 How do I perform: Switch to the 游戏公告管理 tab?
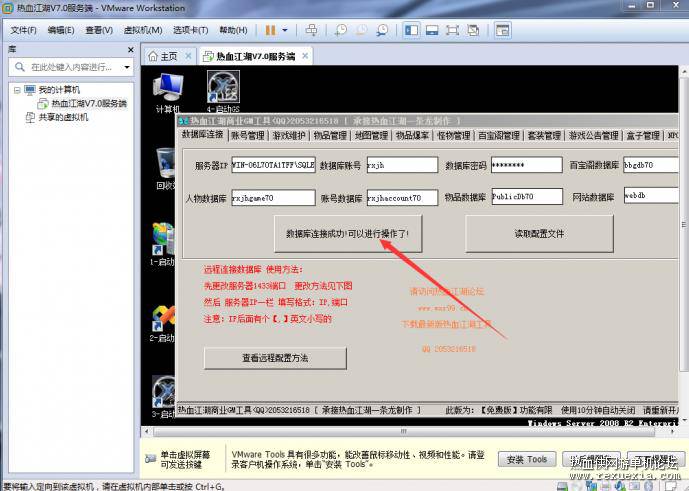594,135
